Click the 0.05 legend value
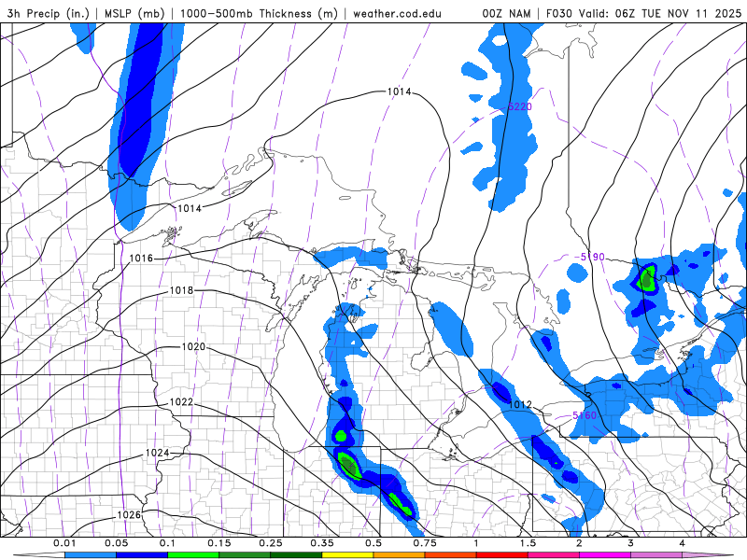747x560 pixels. [116, 543]
